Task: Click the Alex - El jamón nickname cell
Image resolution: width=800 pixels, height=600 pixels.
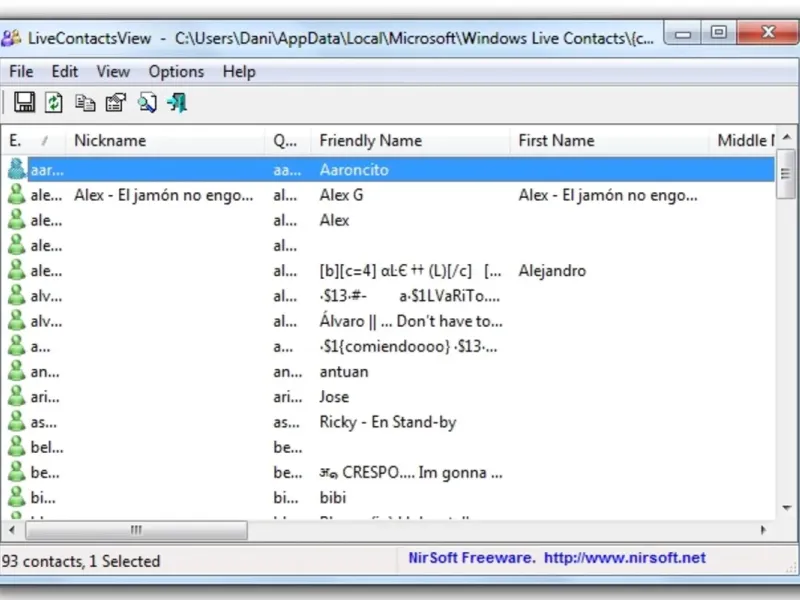Action: (163, 195)
